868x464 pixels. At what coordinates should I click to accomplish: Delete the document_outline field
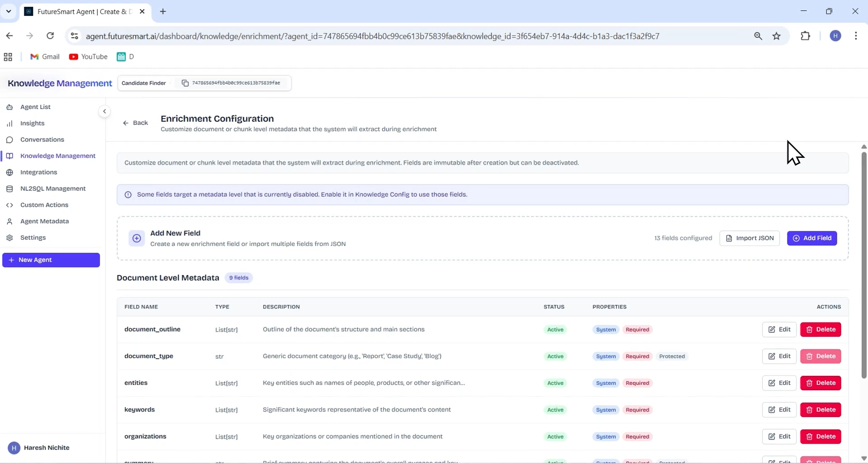[821, 330]
